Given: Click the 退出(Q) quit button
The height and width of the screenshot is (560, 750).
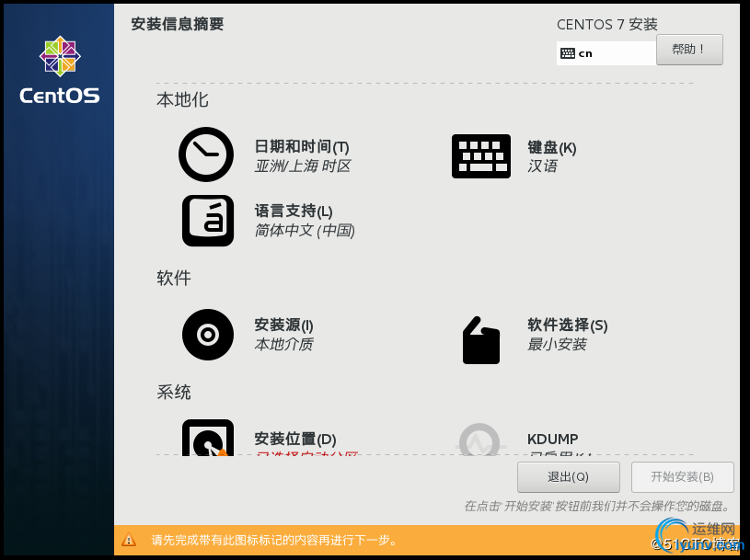Looking at the screenshot, I should 568,477.
